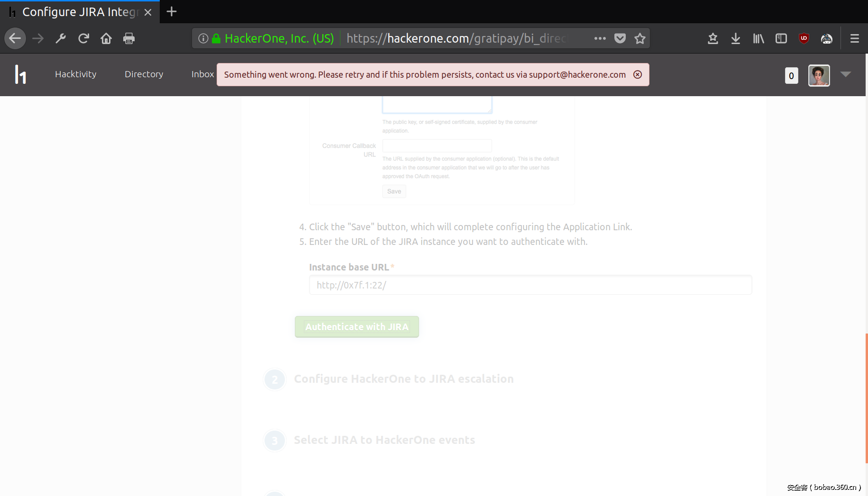This screenshot has height=496, width=868.
Task: Go back with the browser back arrow
Action: (15, 38)
